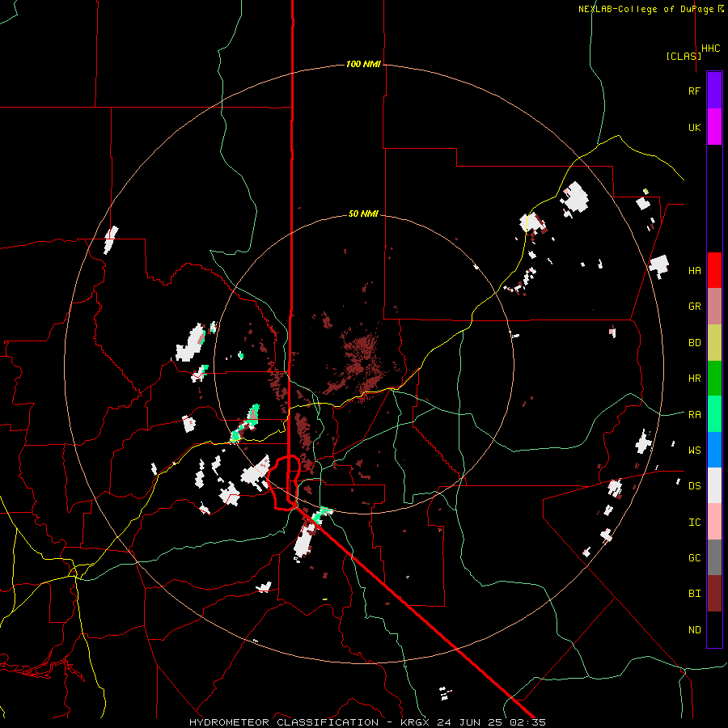The image size is (728, 728).
Task: Select the light pink IC legend swatch
Action: pyautogui.click(x=714, y=522)
